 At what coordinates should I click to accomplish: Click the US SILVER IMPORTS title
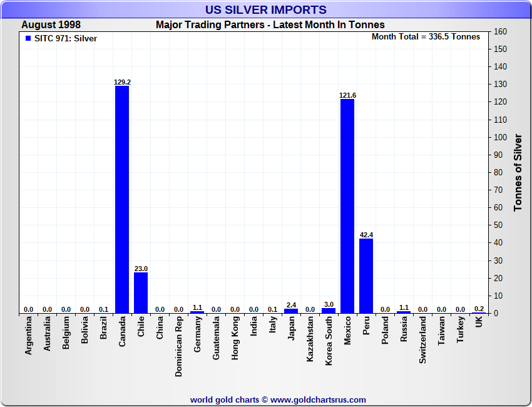(266, 10)
